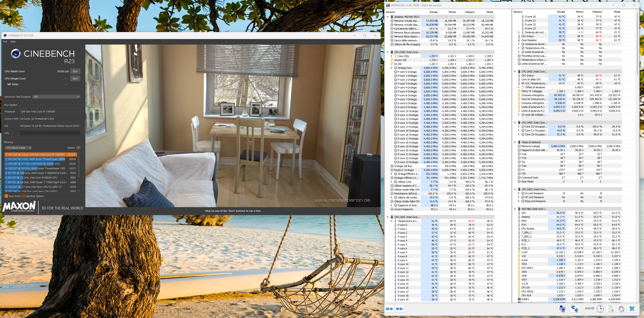Open the File menu in Cinebench
The image size is (644, 318).
[x=5, y=42]
